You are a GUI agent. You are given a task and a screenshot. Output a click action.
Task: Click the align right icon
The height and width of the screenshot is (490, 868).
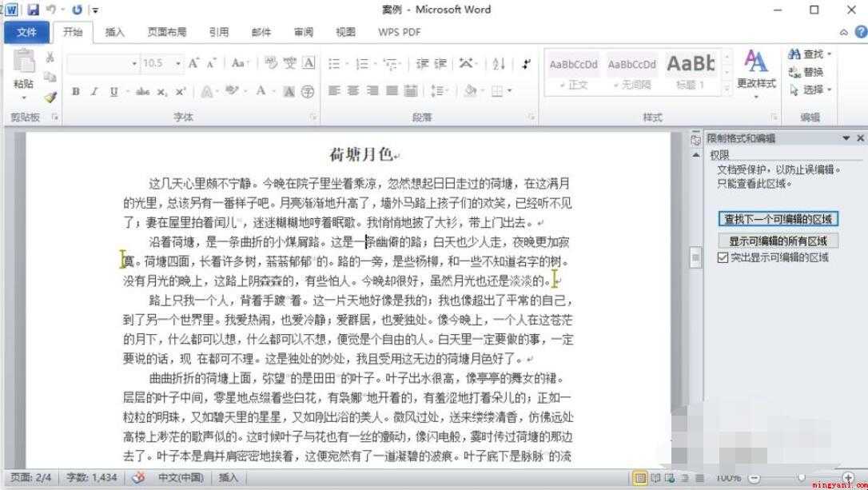pos(372,90)
